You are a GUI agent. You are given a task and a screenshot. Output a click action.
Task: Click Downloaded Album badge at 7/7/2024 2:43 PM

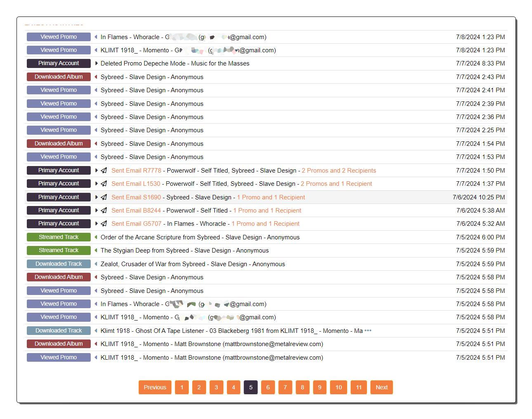coord(59,77)
